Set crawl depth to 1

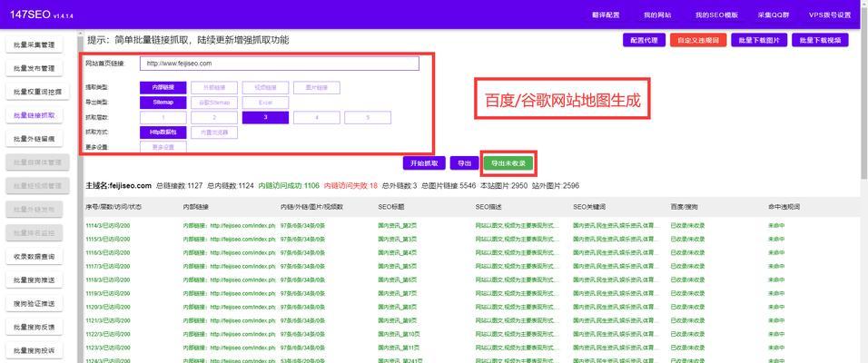pos(163,117)
